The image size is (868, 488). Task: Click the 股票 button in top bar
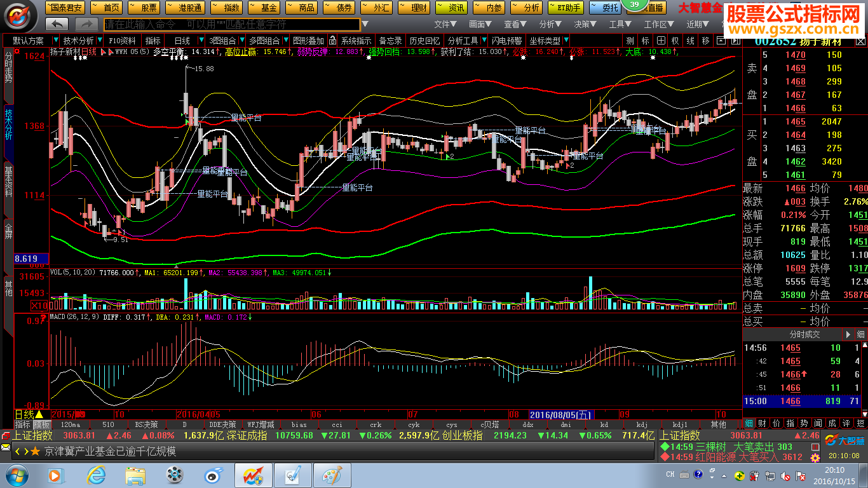pyautogui.click(x=145, y=8)
